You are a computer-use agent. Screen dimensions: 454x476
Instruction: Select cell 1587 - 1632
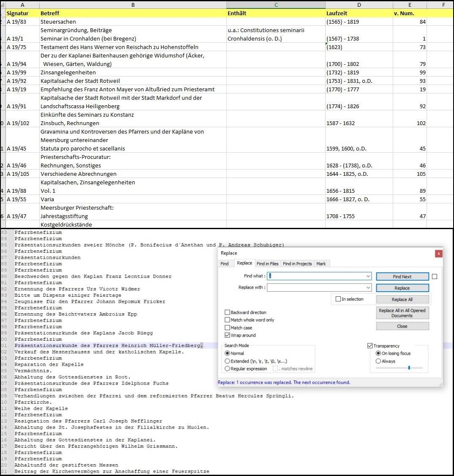[x=359, y=119]
